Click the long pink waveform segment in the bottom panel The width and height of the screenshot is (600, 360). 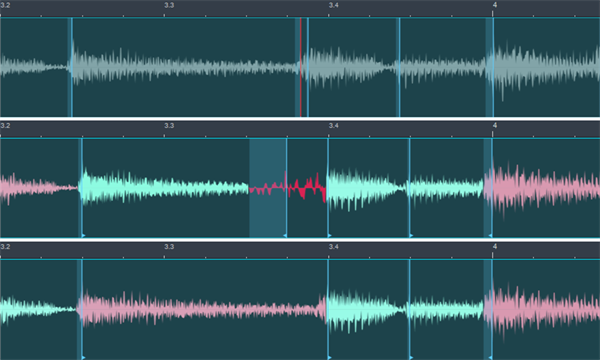coord(201,309)
